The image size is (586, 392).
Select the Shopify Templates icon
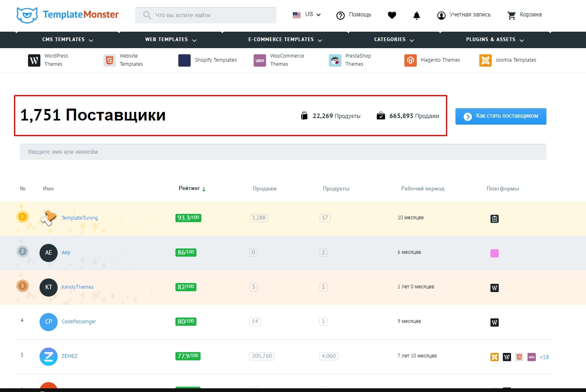coord(184,60)
